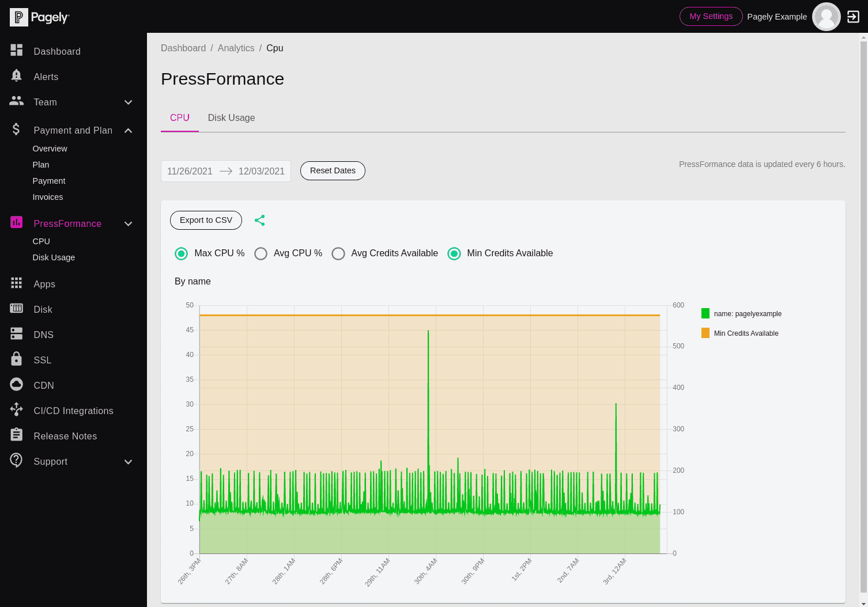Click the Reset Dates button
Image resolution: width=868 pixels, height=607 pixels.
333,170
